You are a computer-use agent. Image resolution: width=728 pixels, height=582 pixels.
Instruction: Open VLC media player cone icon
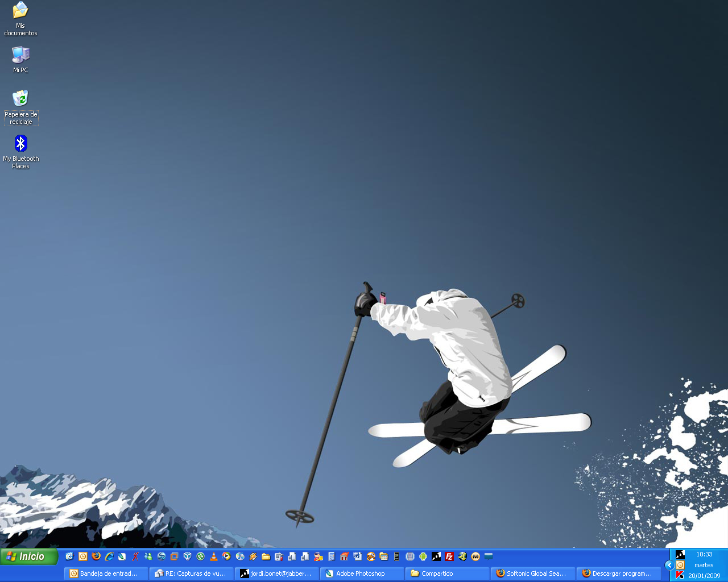click(214, 556)
